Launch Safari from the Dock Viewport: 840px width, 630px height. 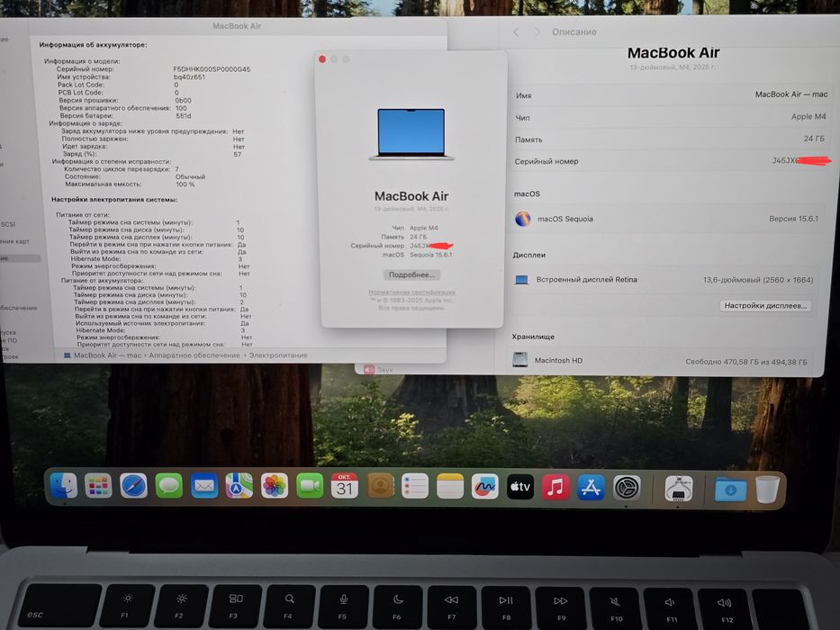133,486
